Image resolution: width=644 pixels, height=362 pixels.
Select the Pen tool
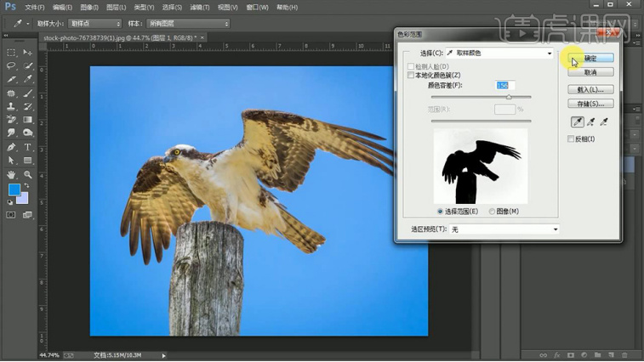coord(11,147)
